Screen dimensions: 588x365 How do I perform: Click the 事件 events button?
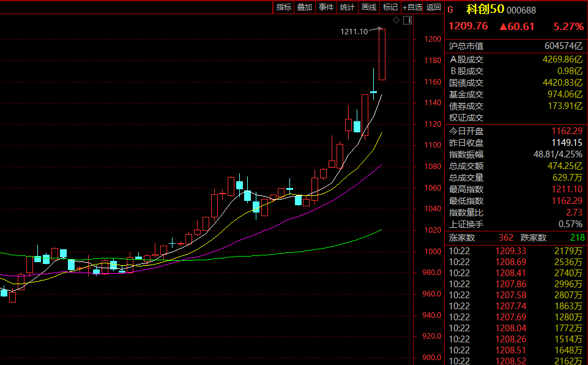326,7
